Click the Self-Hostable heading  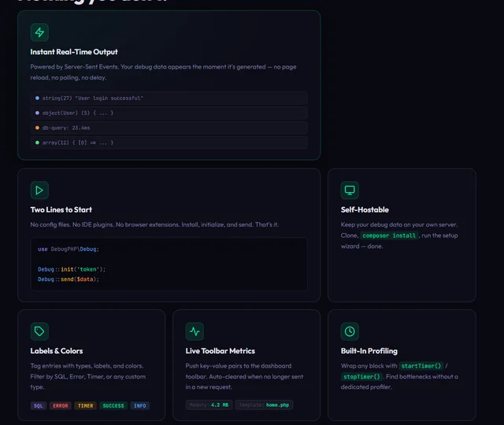point(365,210)
